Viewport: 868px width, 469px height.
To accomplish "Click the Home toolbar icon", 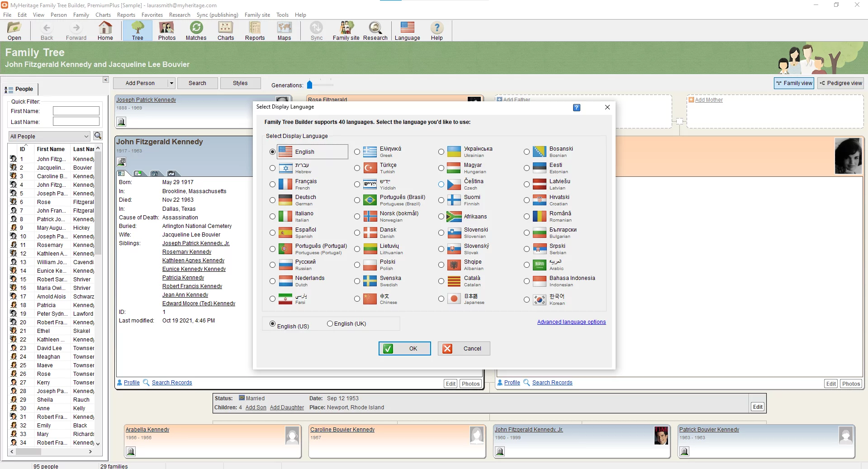I will pos(105,31).
